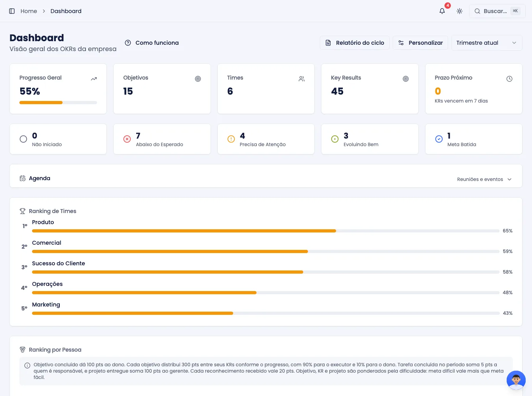Click the KRs vencem em 7 dias text
Screen dimensions: 532x396
(461, 101)
